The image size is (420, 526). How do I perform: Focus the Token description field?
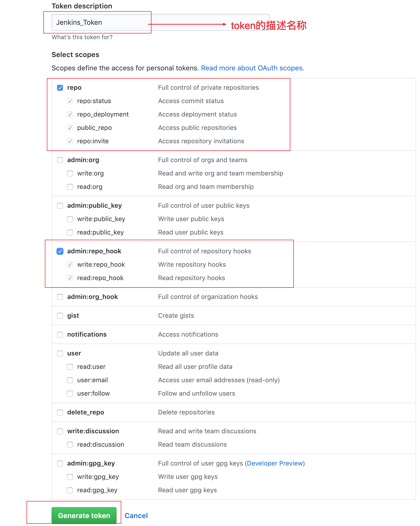pos(160,22)
